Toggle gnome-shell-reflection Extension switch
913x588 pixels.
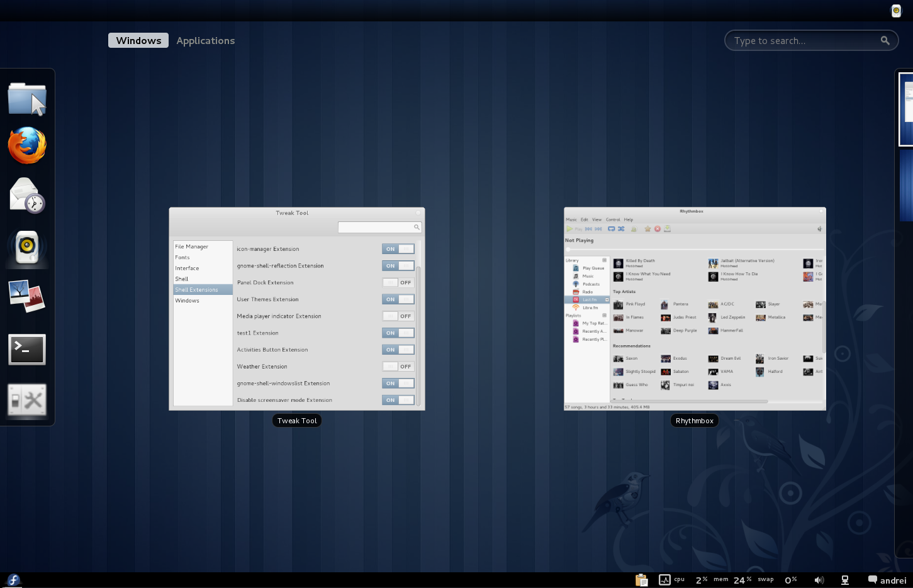(x=398, y=266)
